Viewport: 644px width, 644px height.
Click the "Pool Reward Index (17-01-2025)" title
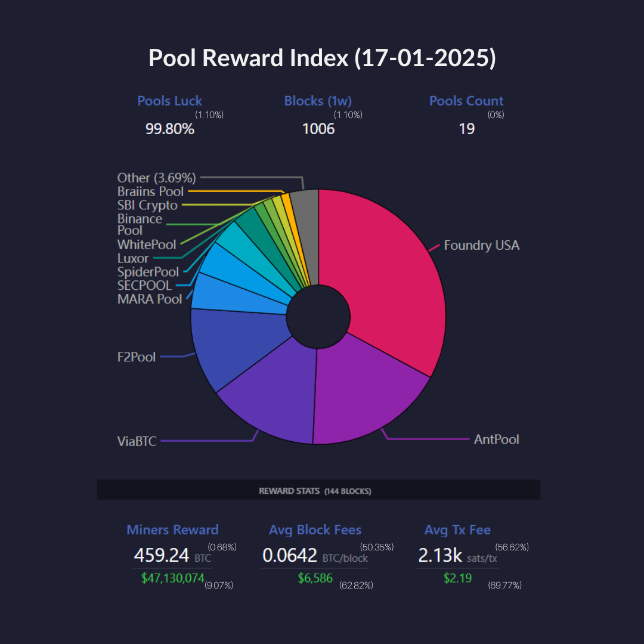coord(322,57)
